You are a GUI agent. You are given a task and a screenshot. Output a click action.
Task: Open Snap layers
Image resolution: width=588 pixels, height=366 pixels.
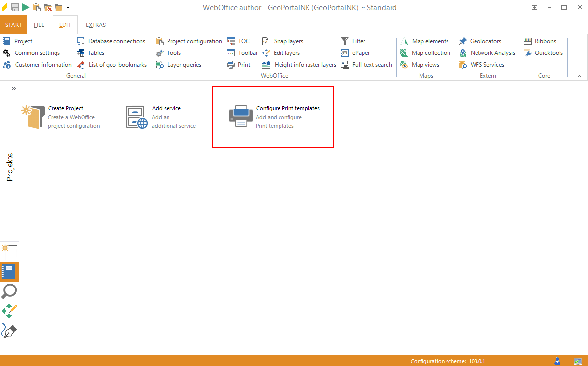point(282,41)
